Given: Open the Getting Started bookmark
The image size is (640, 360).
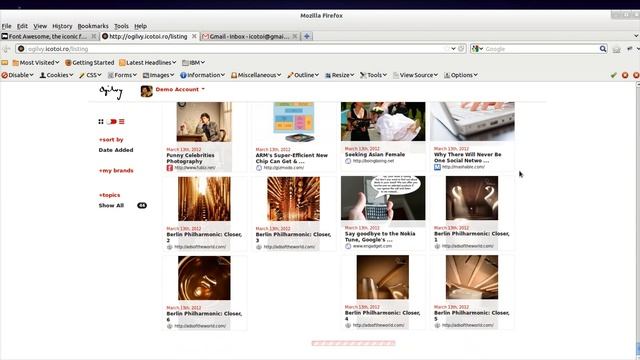Looking at the screenshot, I should tap(89, 62).
